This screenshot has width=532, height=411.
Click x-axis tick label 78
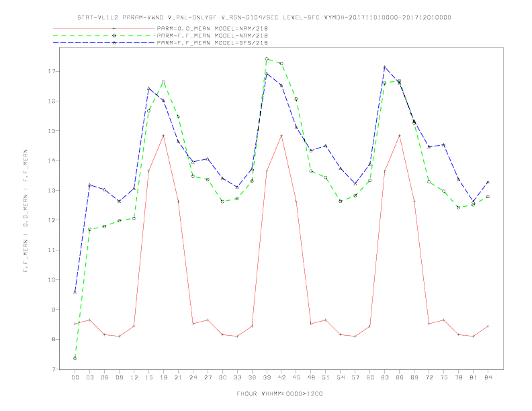(x=459, y=377)
